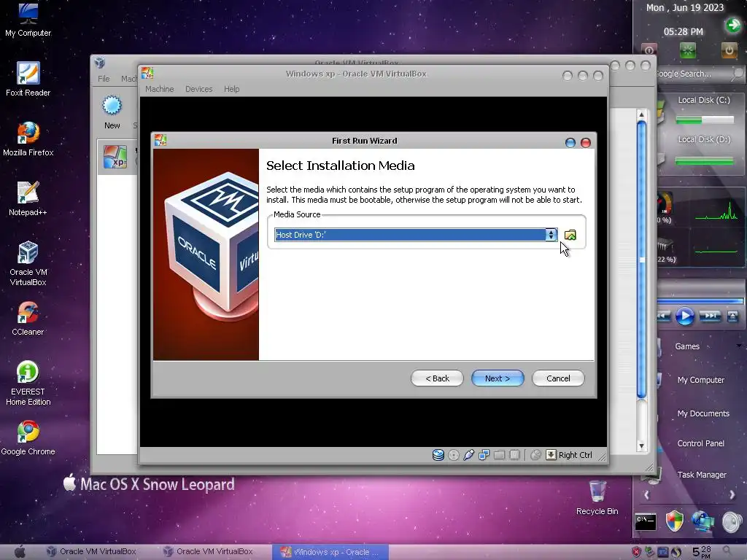Click the USB devices status icon
This screenshot has height=560, width=747.
click(469, 455)
